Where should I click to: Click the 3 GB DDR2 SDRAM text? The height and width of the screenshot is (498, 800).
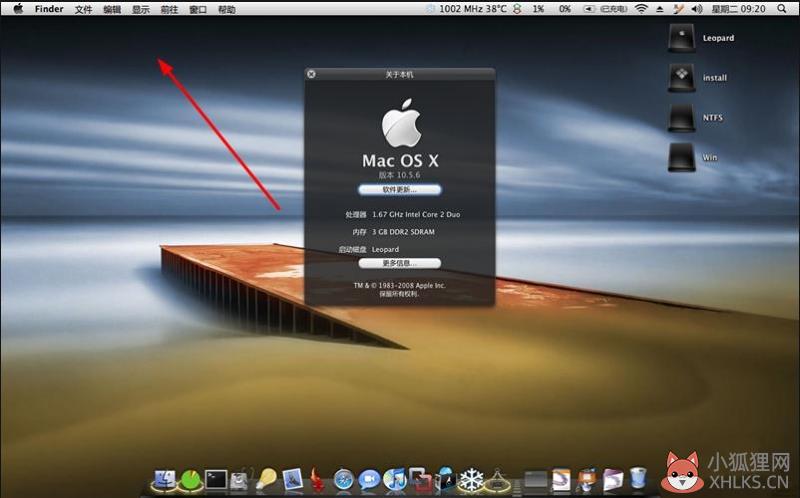click(x=403, y=232)
